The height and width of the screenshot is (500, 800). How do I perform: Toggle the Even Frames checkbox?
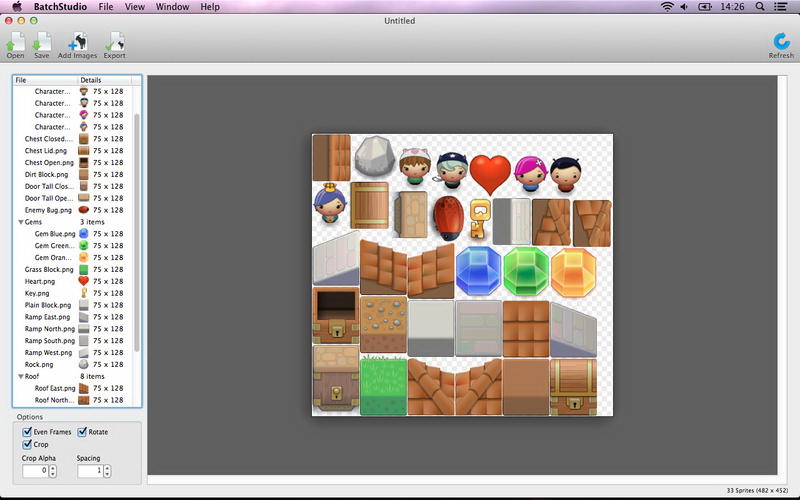coord(28,432)
